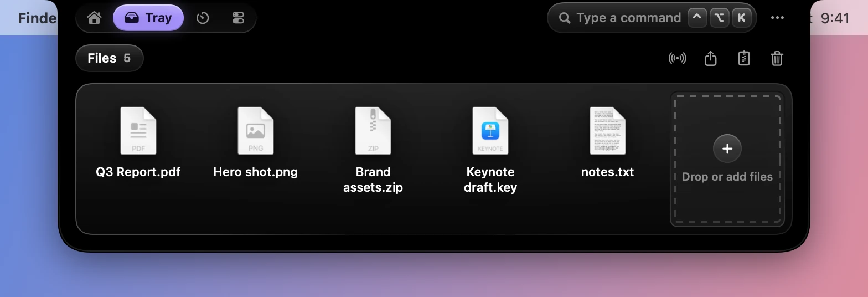This screenshot has width=868, height=297.
Task: Select the Brand assets.zip file icon
Action: click(373, 131)
